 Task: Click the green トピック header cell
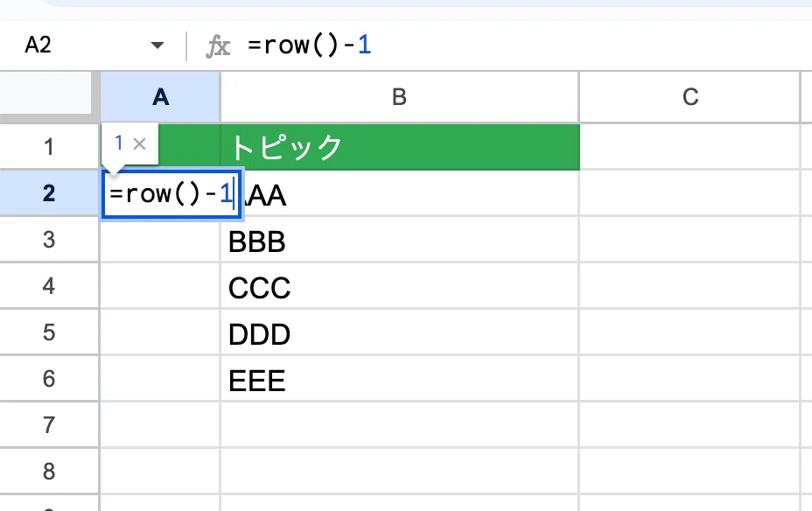pyautogui.click(x=400, y=147)
